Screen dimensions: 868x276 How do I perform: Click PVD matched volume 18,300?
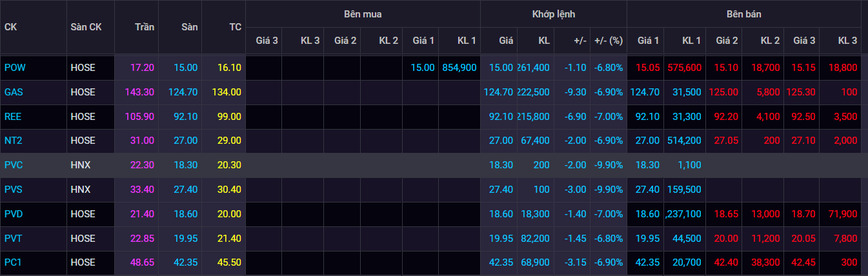pyautogui.click(x=535, y=214)
